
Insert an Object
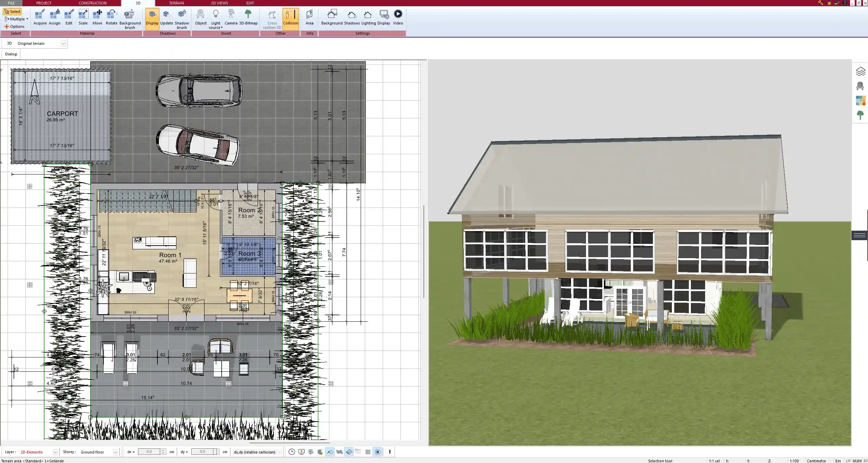pos(201,17)
